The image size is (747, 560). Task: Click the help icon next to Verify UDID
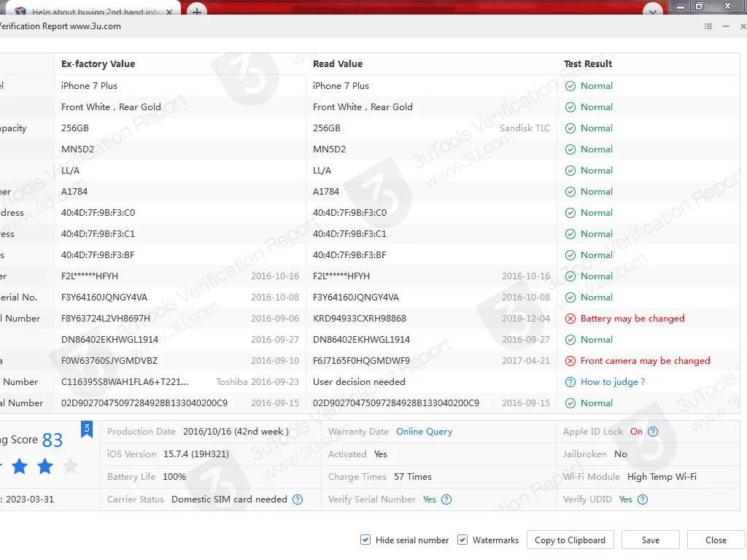click(x=643, y=499)
